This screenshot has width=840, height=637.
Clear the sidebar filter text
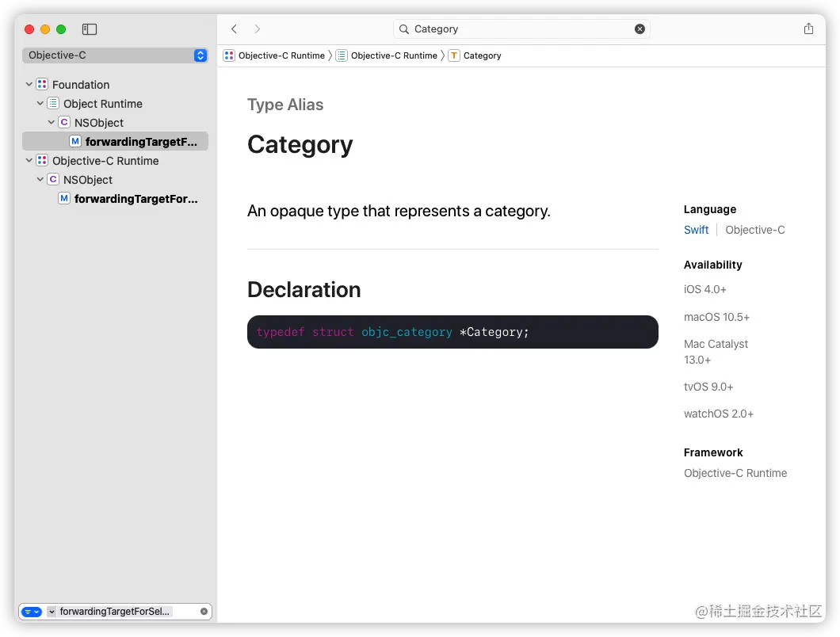(204, 612)
